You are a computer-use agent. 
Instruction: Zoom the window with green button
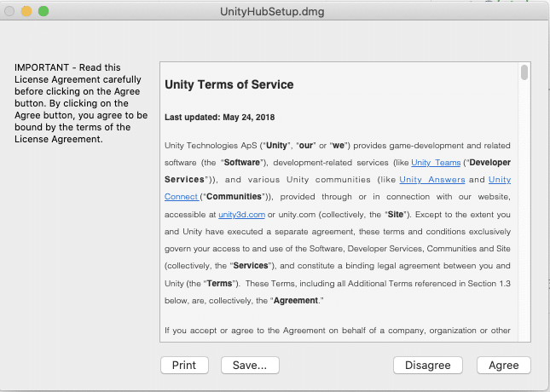point(43,11)
